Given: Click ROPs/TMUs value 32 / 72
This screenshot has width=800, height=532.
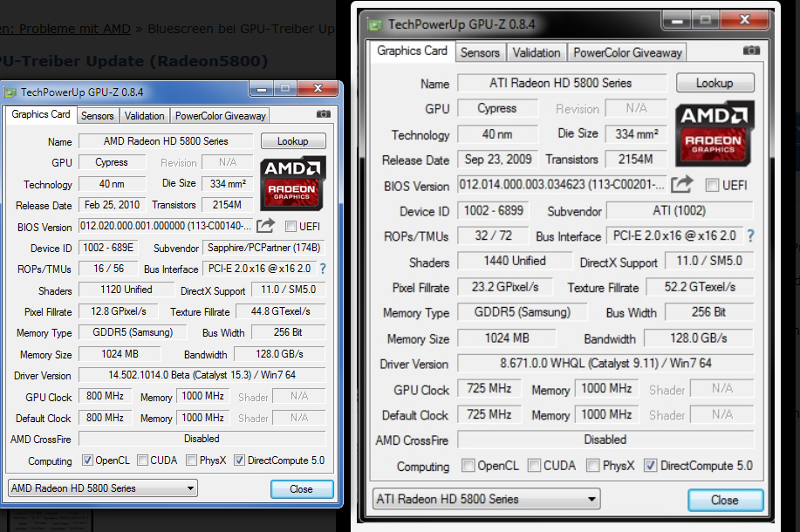Looking at the screenshot, I should [494, 235].
